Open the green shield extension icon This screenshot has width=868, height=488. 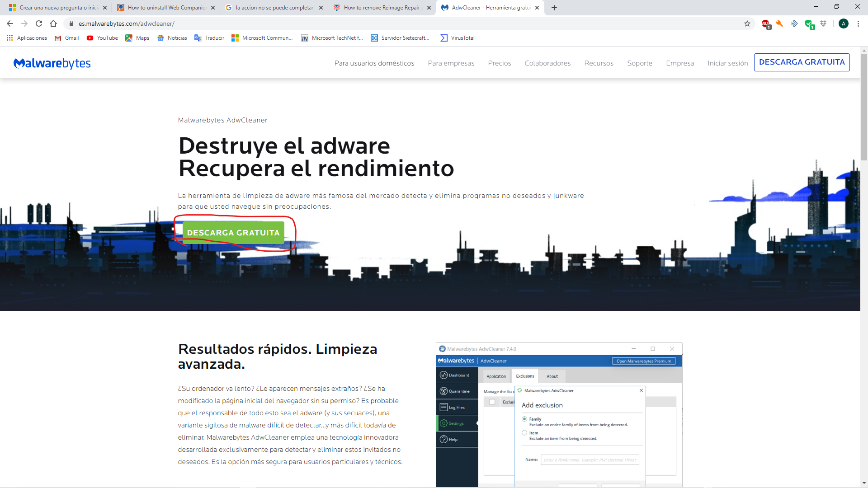tap(809, 24)
